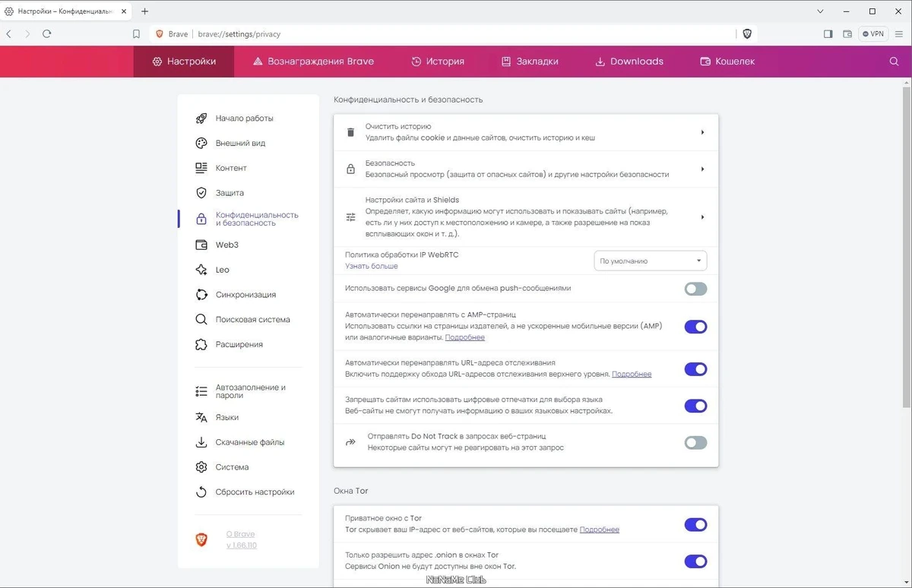This screenshot has width=912, height=588.
Task: Click version v 1.66.110 text
Action: coord(242,545)
